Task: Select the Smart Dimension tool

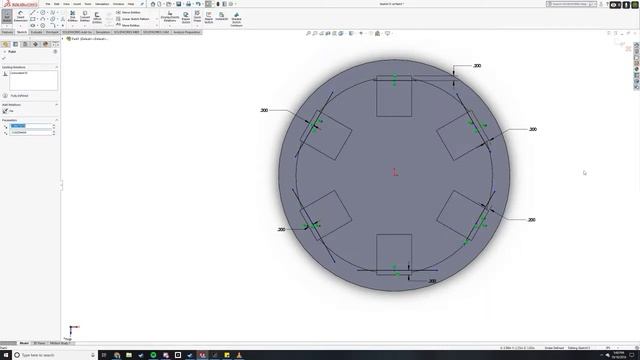Action: tap(20, 16)
